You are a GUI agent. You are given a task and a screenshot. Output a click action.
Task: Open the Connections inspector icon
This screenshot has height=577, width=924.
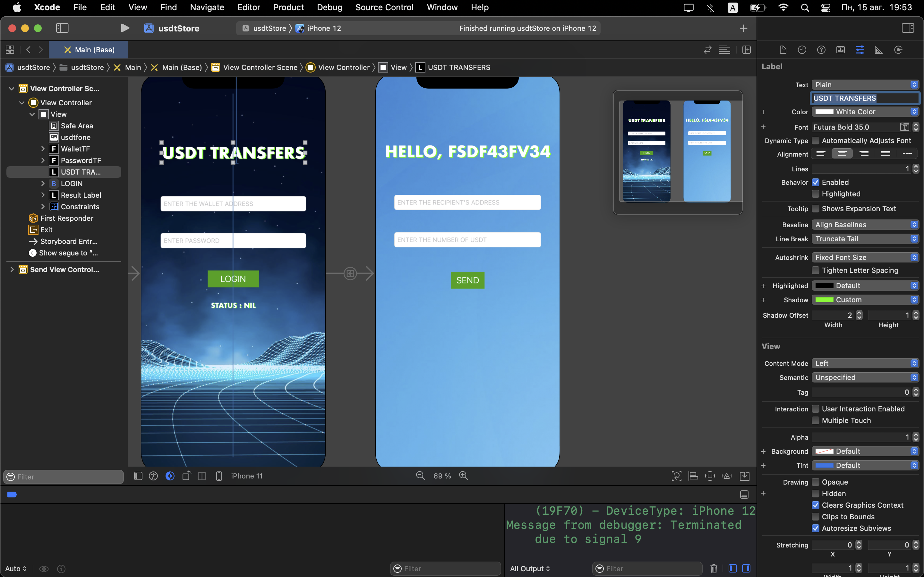[x=898, y=50]
